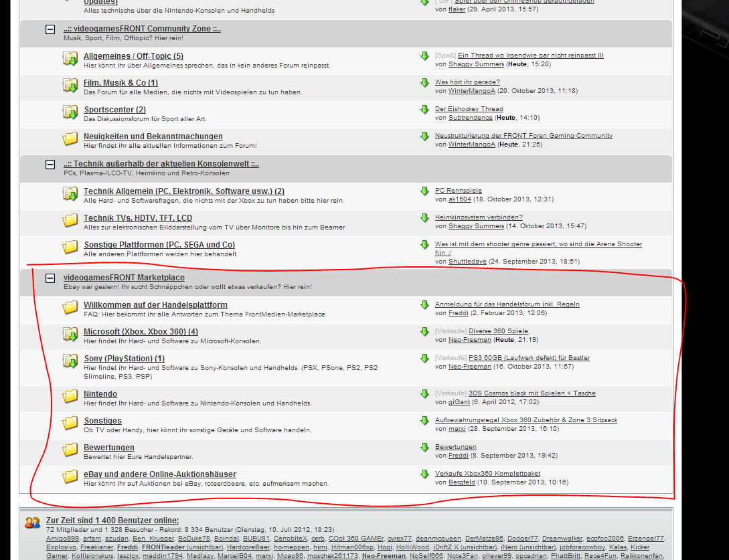Click green arrow for Der Eishockey Thread

(424, 109)
